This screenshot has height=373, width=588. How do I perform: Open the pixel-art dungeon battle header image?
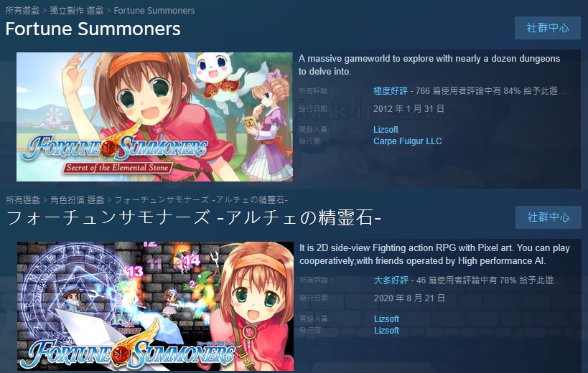click(155, 306)
